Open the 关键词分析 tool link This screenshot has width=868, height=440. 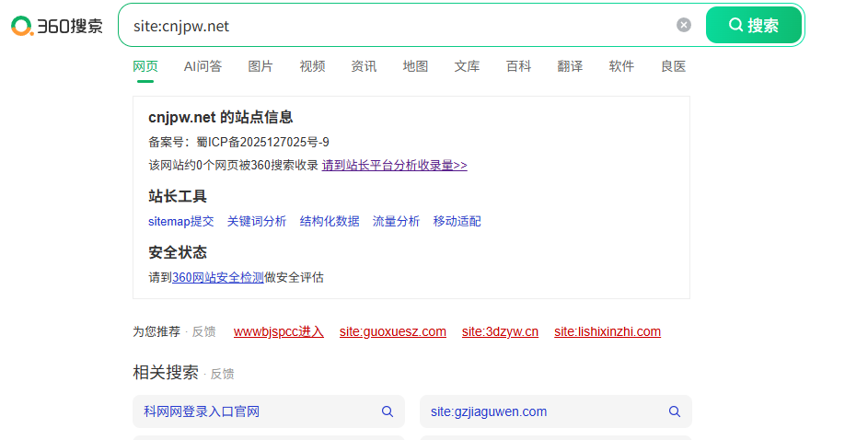[x=257, y=222]
